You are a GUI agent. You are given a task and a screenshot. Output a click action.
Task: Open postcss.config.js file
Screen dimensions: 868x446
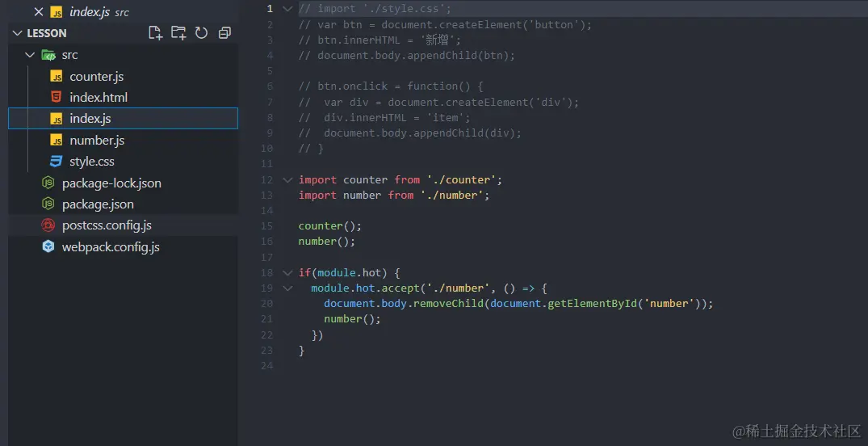coord(123,225)
